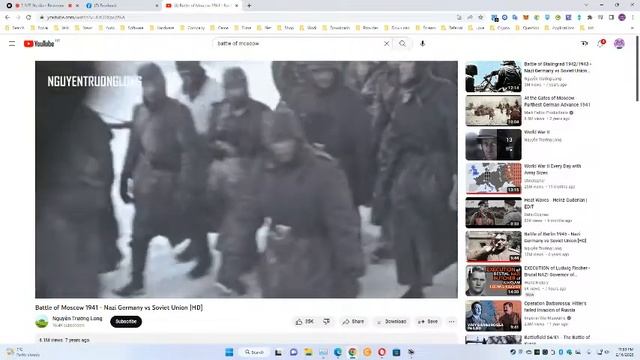Open more actions three-dot menu under video
The width and height of the screenshot is (640, 360).
(451, 322)
